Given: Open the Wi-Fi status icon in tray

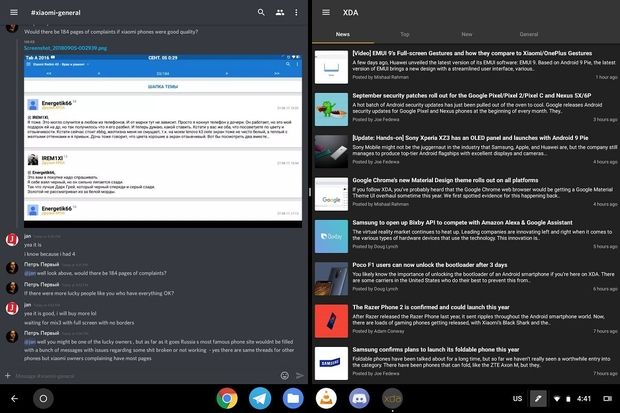Looking at the screenshot, I should (557, 399).
